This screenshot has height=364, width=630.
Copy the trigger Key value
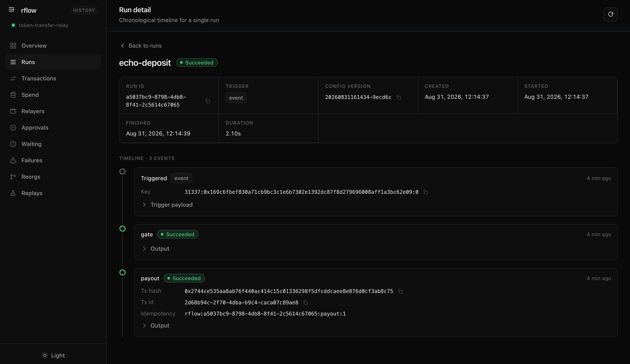pos(425,192)
